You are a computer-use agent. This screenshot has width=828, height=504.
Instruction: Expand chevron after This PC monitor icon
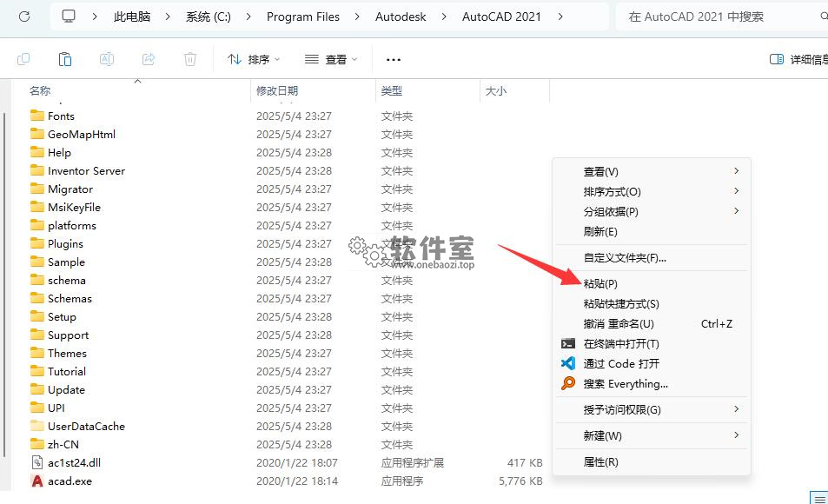coord(95,17)
